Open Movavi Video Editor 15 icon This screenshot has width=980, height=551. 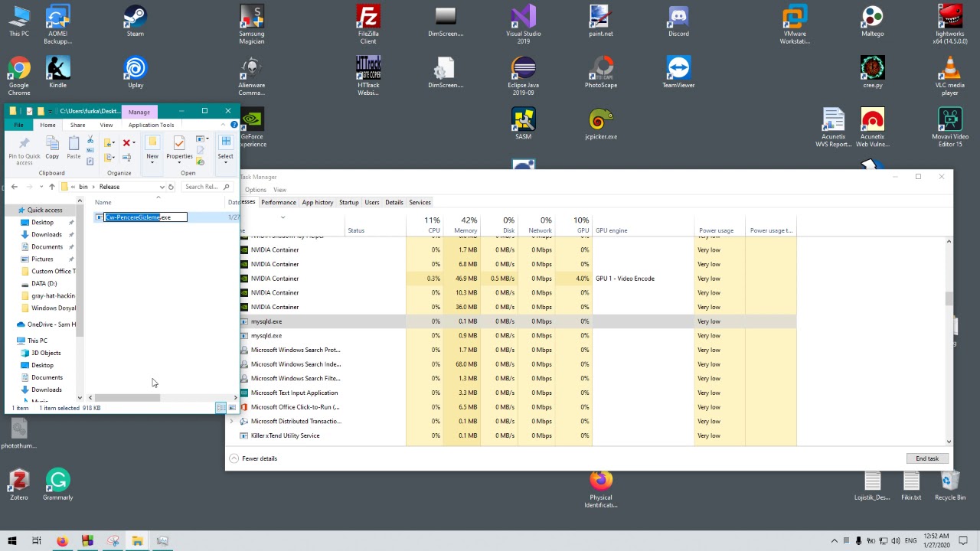coord(950,128)
